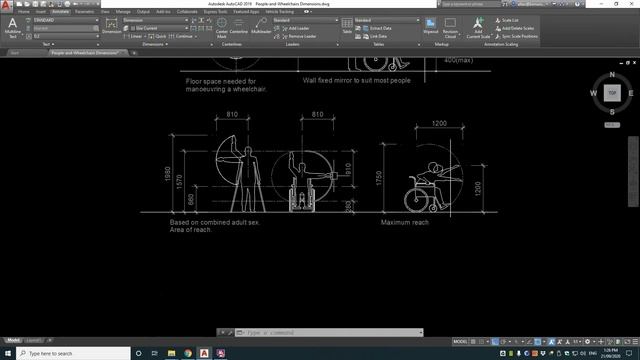Viewport: 640px width, 360px height.
Task: Click Add/Delete Scales
Action: point(514,28)
